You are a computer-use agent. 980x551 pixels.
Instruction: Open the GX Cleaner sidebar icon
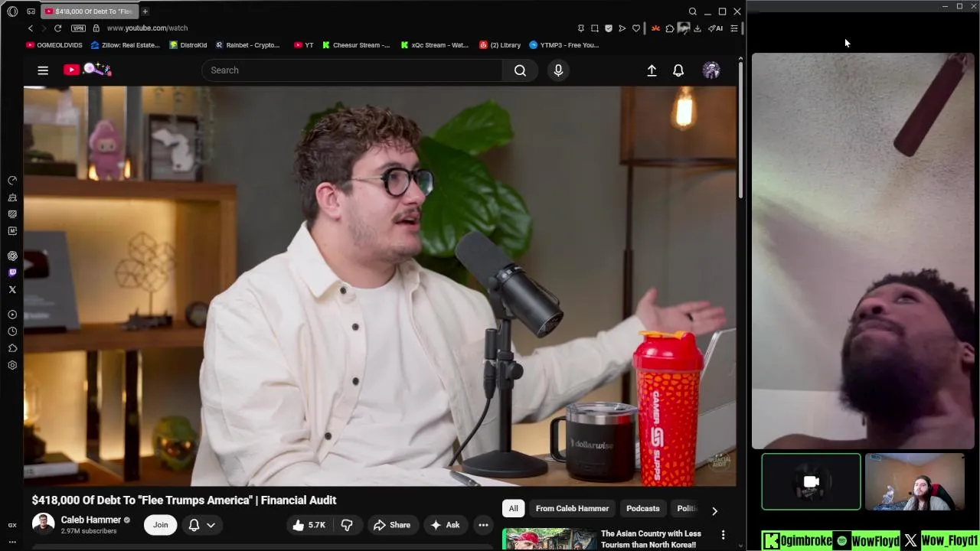tap(12, 197)
